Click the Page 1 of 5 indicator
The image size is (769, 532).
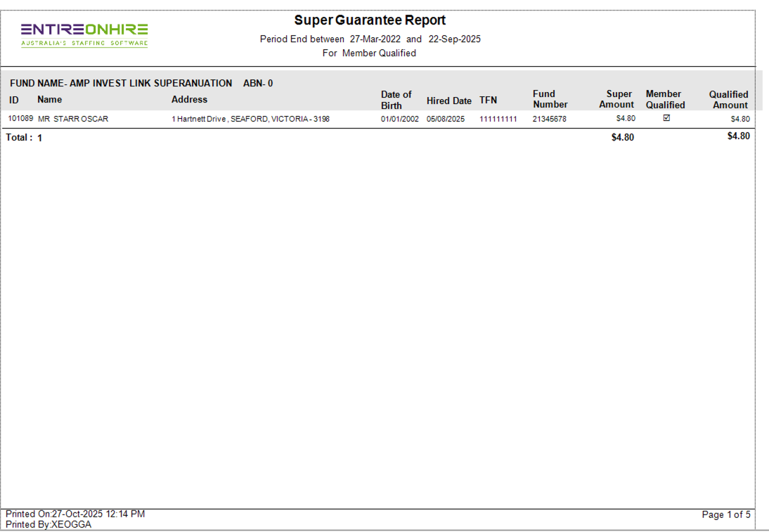pyautogui.click(x=725, y=515)
